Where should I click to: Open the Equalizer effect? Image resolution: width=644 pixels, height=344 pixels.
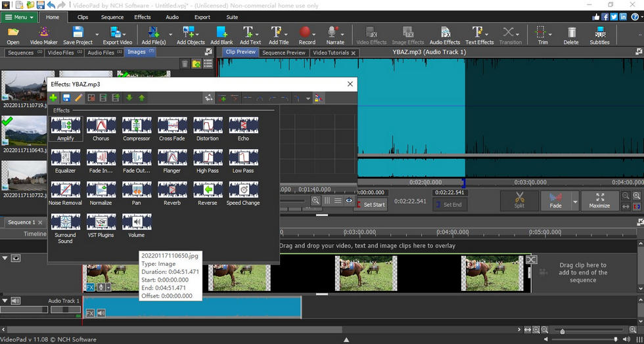pyautogui.click(x=66, y=161)
